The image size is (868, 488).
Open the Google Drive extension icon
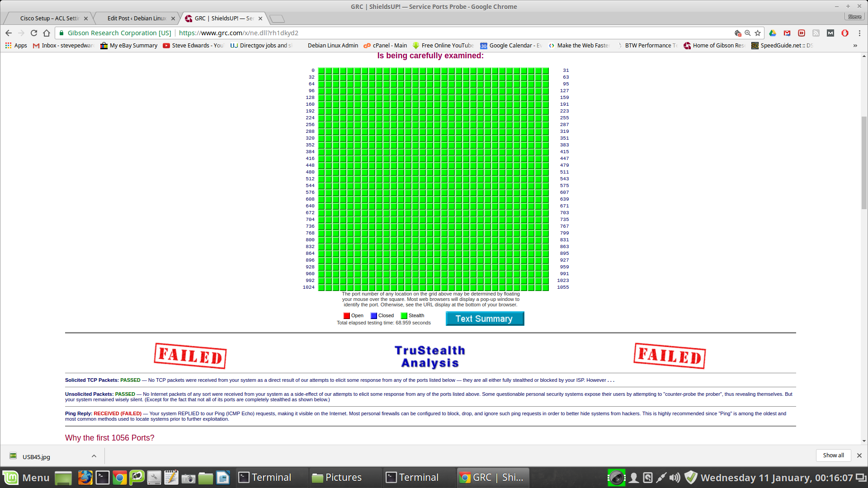(773, 33)
